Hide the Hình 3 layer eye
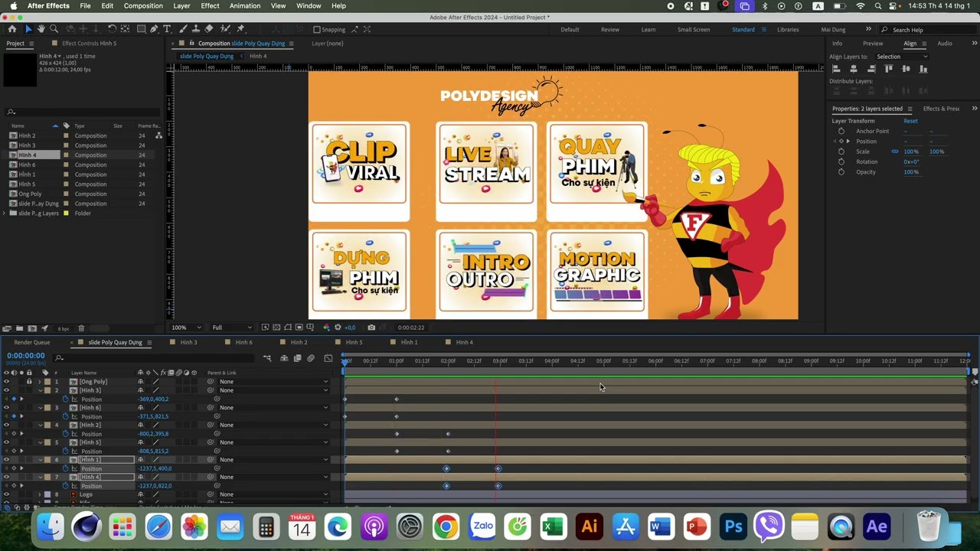 click(x=6, y=390)
